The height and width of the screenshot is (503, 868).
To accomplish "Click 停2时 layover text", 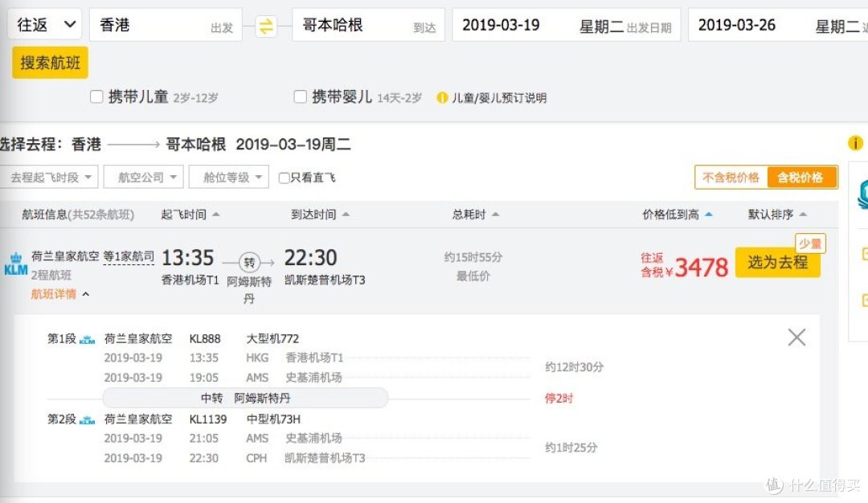I will [559, 399].
